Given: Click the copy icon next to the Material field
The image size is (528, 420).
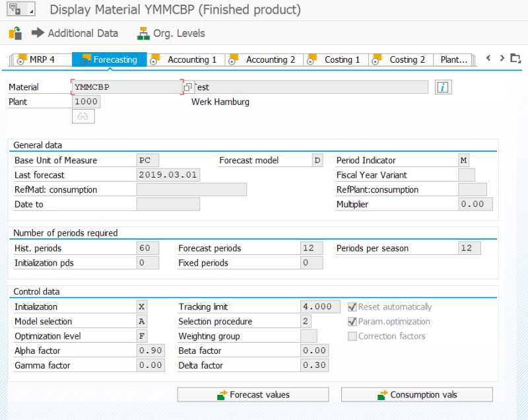Looking at the screenshot, I should pyautogui.click(x=187, y=87).
